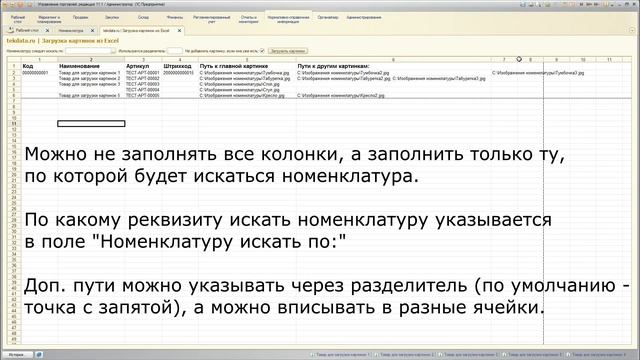640x360 pixels.
Task: Select the ТЕСТ-АРТ-00004 cell
Action: pos(143,90)
